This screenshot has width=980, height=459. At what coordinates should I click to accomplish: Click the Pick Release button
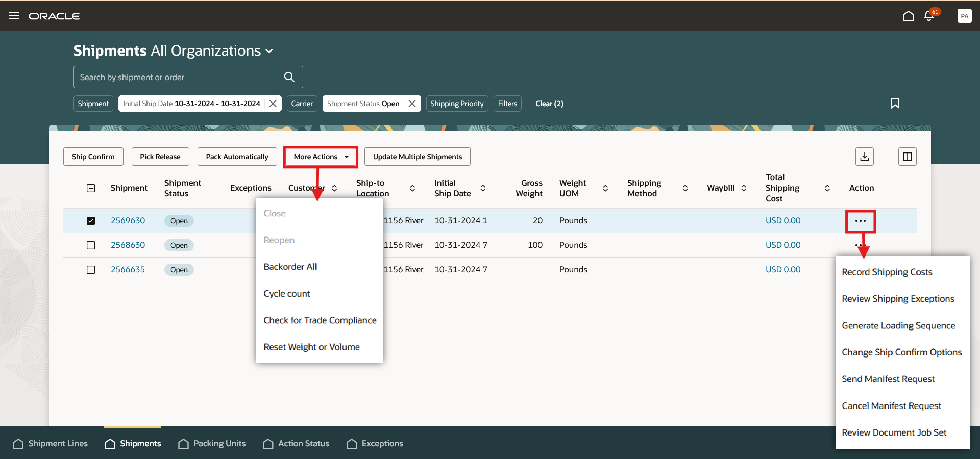point(160,157)
